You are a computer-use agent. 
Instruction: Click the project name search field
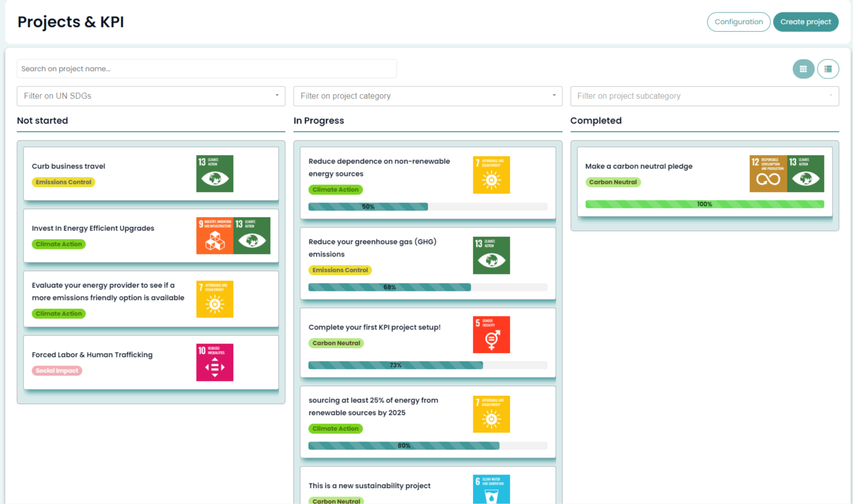point(207,68)
